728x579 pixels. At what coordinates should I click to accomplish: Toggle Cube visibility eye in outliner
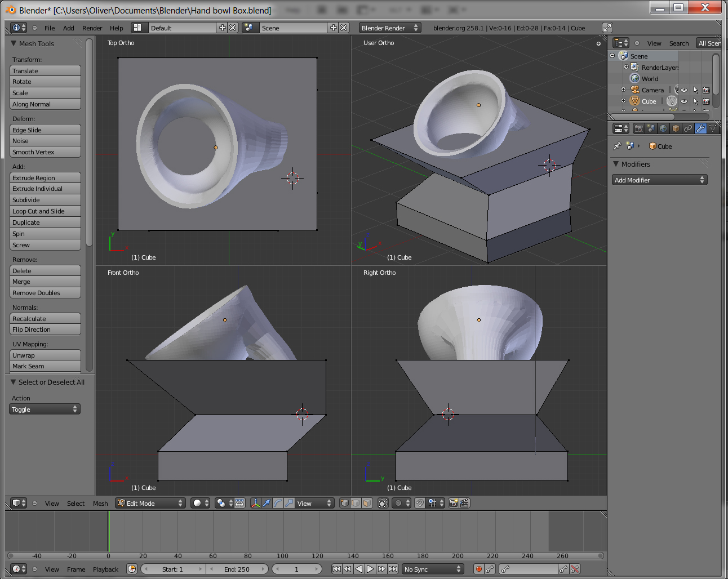(684, 101)
